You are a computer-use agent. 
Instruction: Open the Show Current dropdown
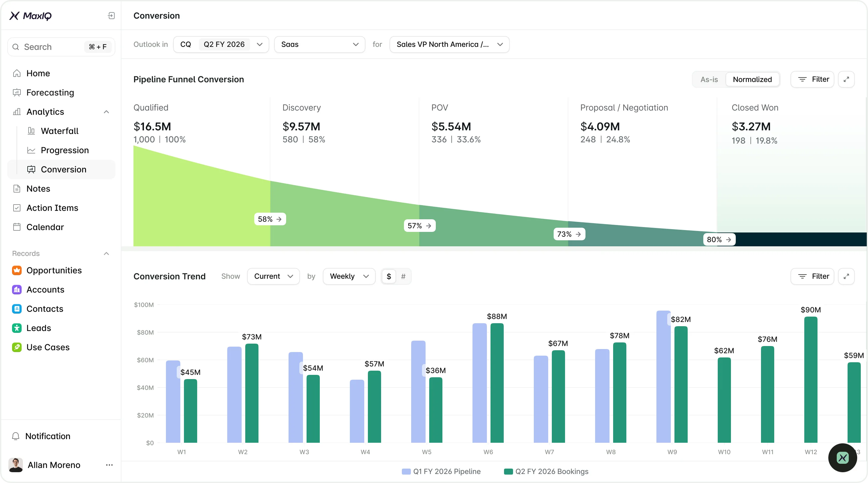[x=273, y=277]
